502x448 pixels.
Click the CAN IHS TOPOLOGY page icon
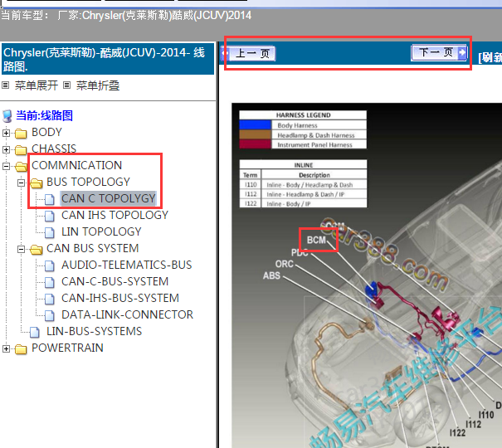coord(49,216)
